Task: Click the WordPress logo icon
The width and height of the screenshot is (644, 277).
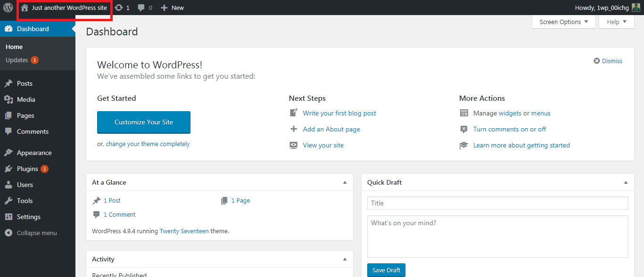Action: coord(8,8)
